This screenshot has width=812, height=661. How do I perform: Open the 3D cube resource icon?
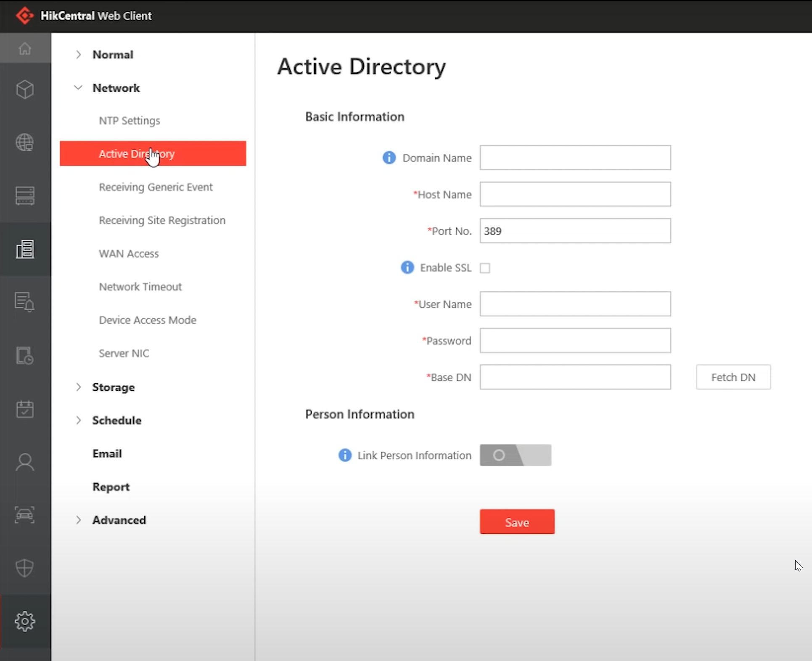click(x=25, y=90)
